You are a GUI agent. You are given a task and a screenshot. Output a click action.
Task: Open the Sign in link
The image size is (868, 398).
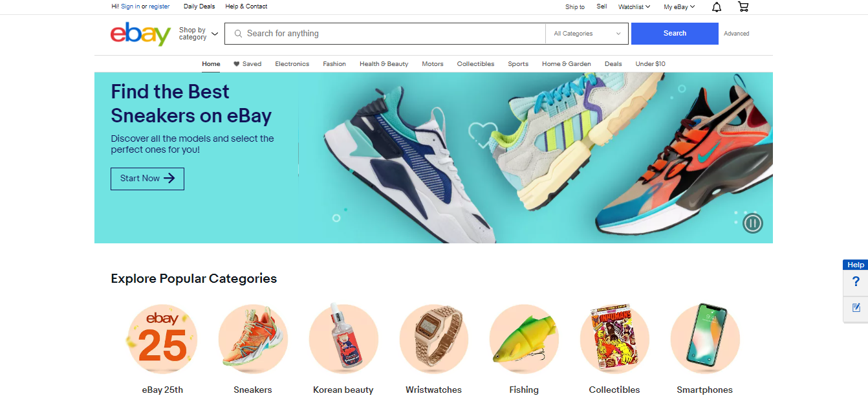130,6
